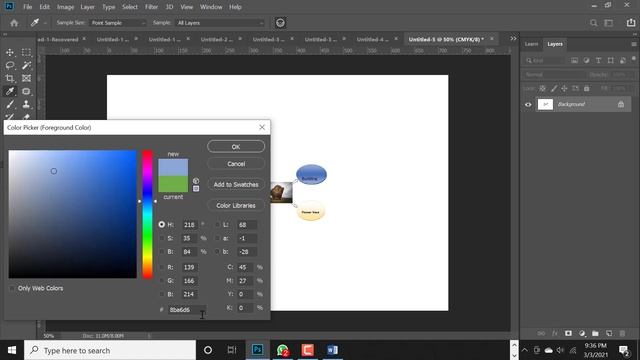Select the Move tool
This screenshot has height=360, width=640.
click(x=10, y=53)
